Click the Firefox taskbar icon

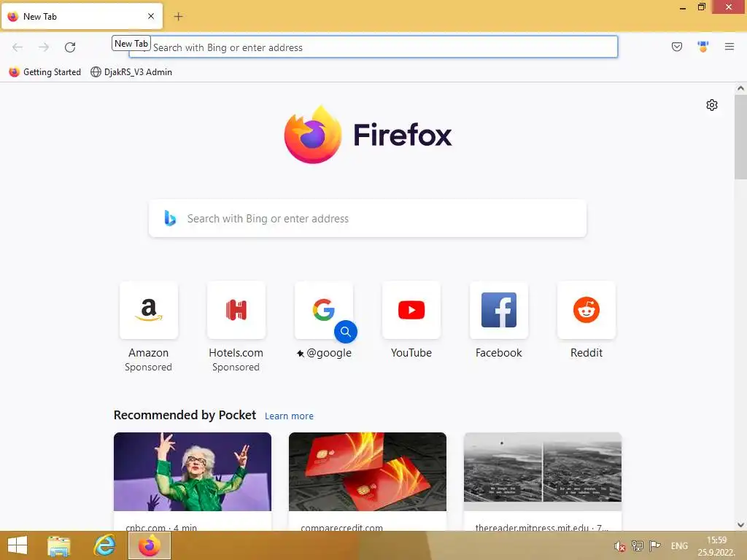pyautogui.click(x=150, y=545)
